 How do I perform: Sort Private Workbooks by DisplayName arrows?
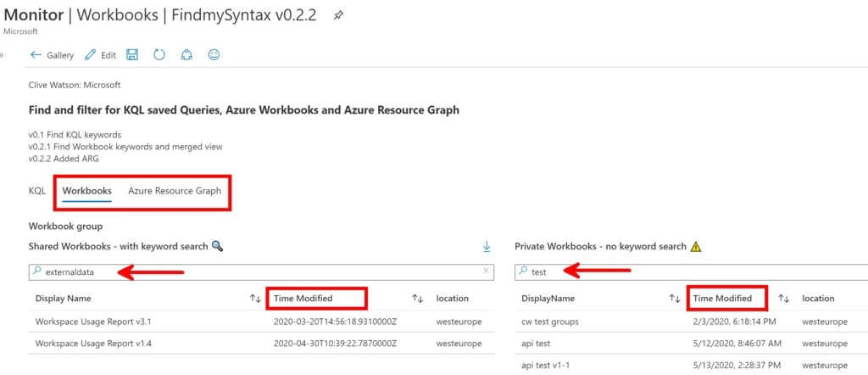pyautogui.click(x=675, y=299)
